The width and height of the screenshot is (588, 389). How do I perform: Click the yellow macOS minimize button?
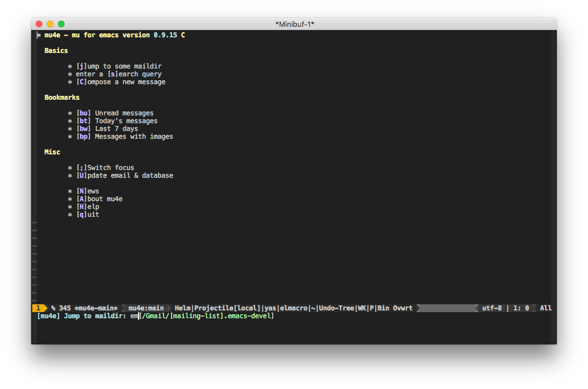click(50, 24)
